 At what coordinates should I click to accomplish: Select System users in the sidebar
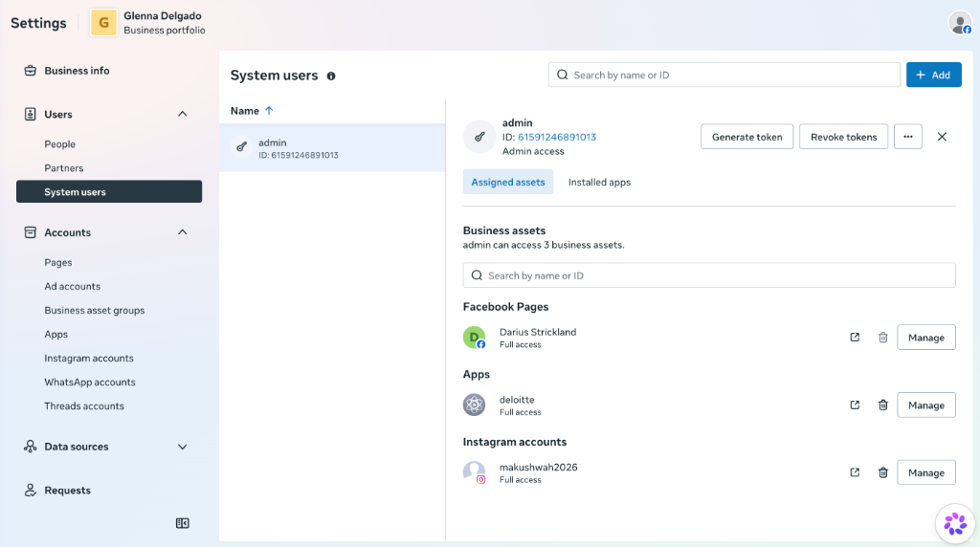coord(109,191)
